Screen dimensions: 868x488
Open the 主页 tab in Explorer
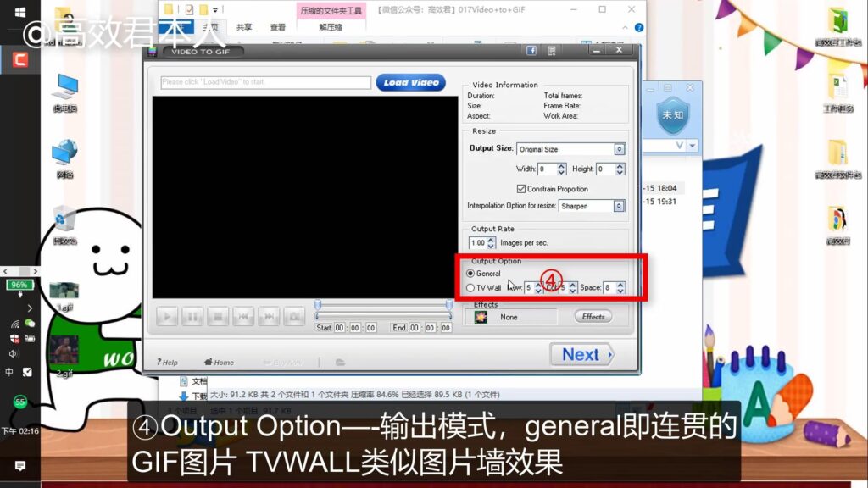[210, 27]
